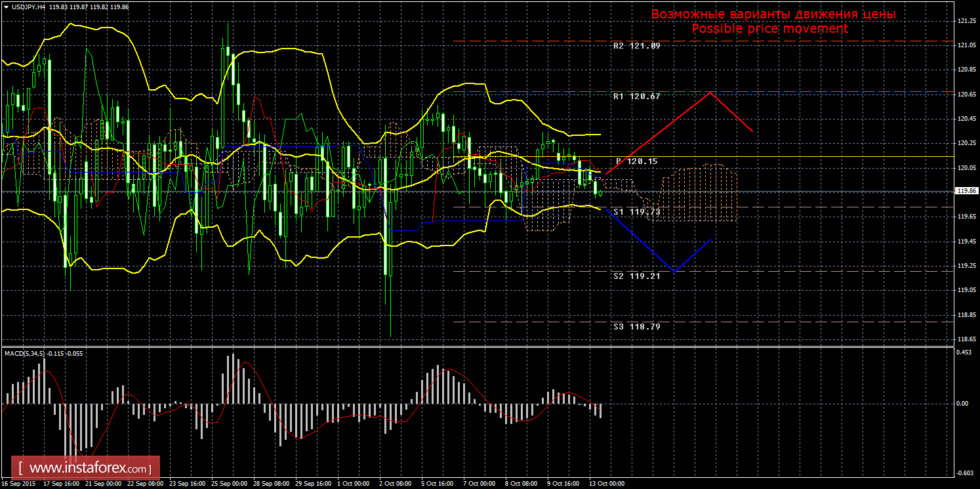Click the bottom of the blue forecast line

(674, 270)
